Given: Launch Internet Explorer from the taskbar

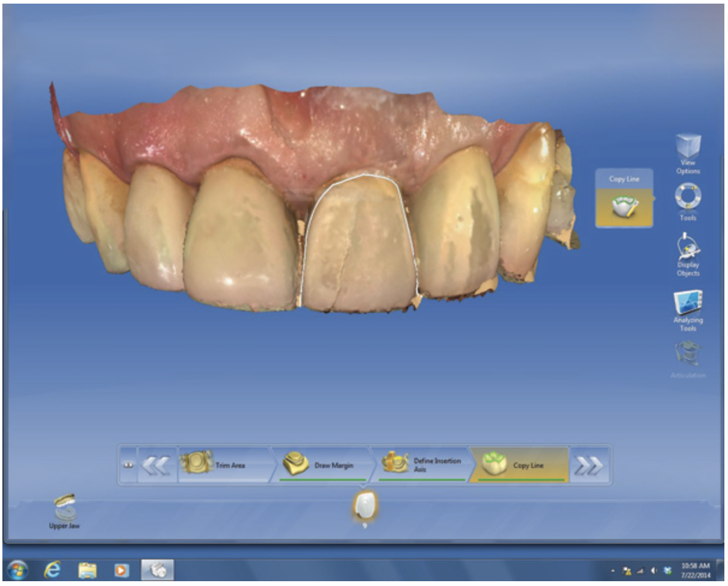Looking at the screenshot, I should pyautogui.click(x=53, y=569).
